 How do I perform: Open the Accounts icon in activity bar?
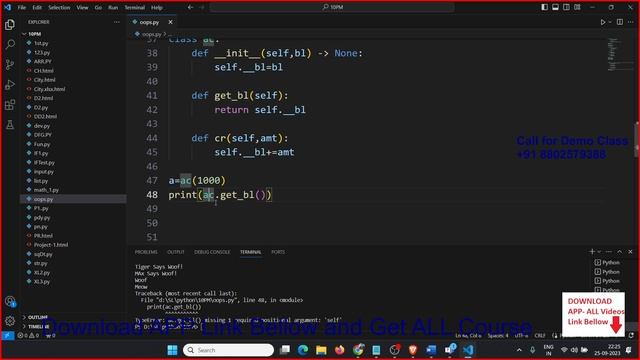point(10,301)
